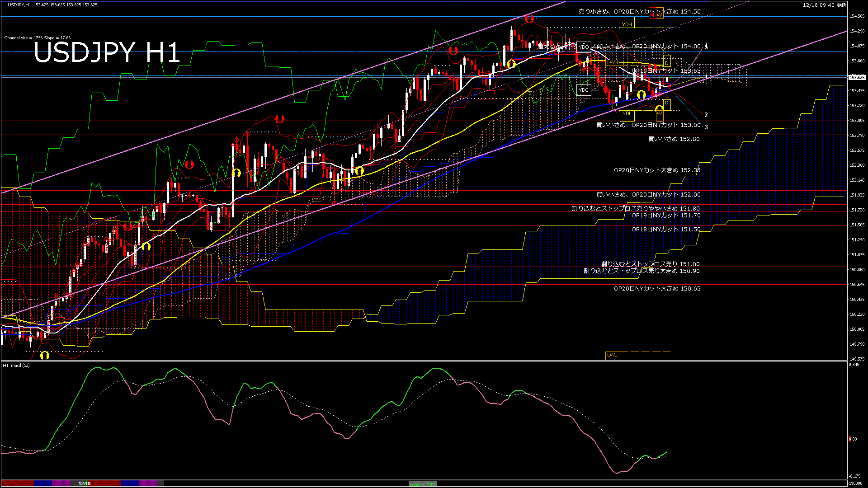The image size is (868, 488).
Task: Click the 割り込むとストップロス売り 151.00 label
Action: coord(650,264)
